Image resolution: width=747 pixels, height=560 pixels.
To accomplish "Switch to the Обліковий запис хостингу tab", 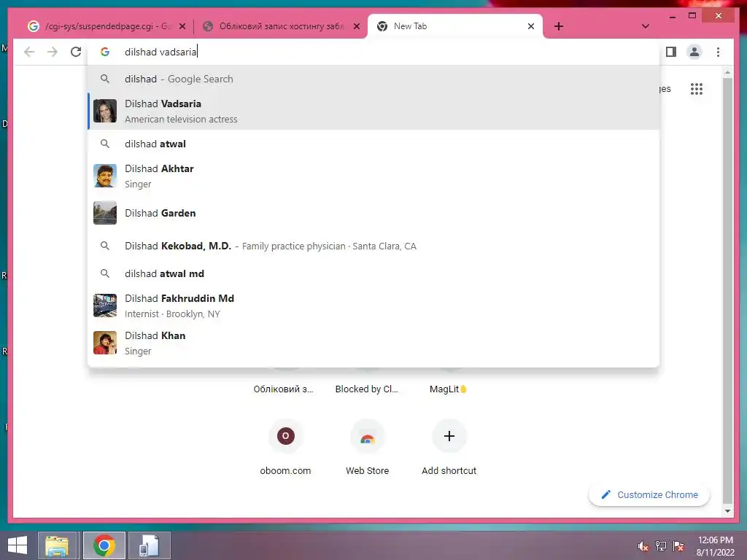I will coord(281,26).
